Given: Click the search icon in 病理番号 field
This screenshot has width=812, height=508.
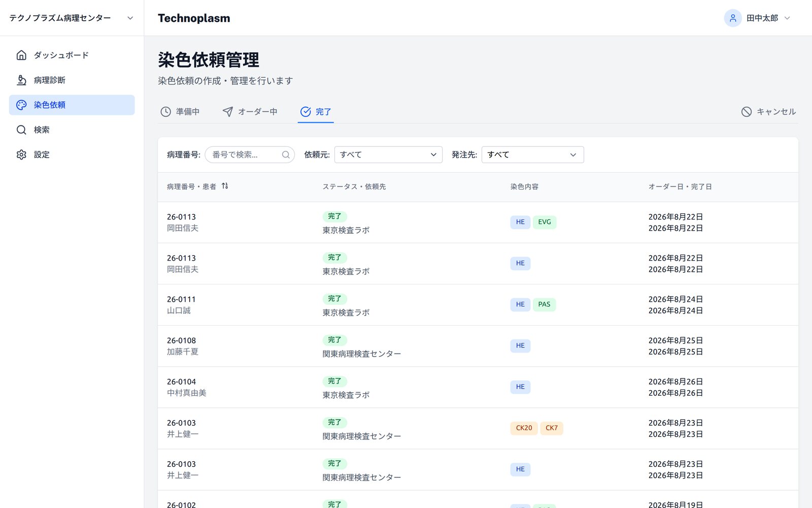Looking at the screenshot, I should tap(286, 154).
